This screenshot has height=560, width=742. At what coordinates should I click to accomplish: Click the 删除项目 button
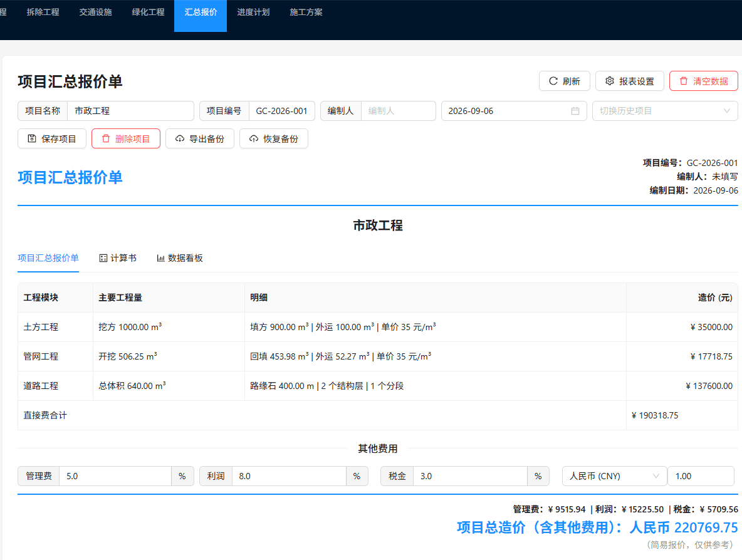point(126,138)
